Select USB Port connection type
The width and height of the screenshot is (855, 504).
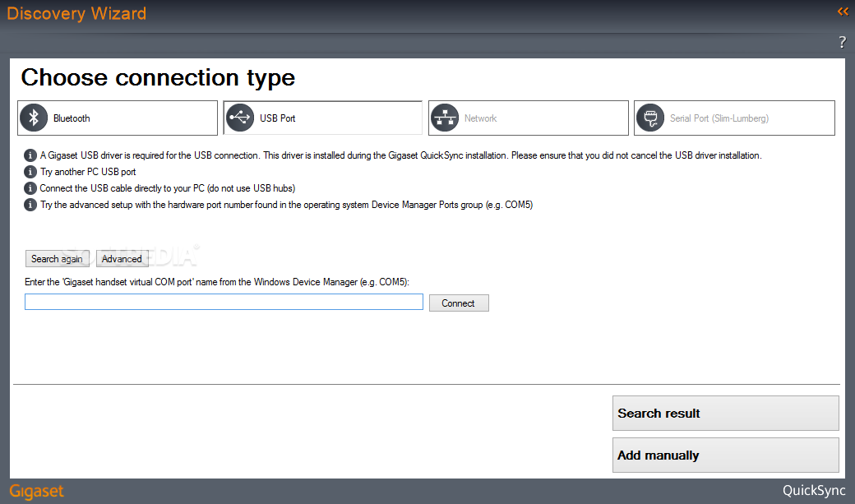[x=323, y=118]
